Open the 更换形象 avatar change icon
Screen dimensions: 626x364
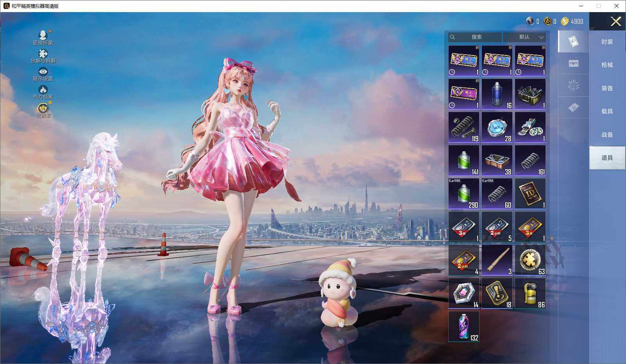click(x=43, y=37)
